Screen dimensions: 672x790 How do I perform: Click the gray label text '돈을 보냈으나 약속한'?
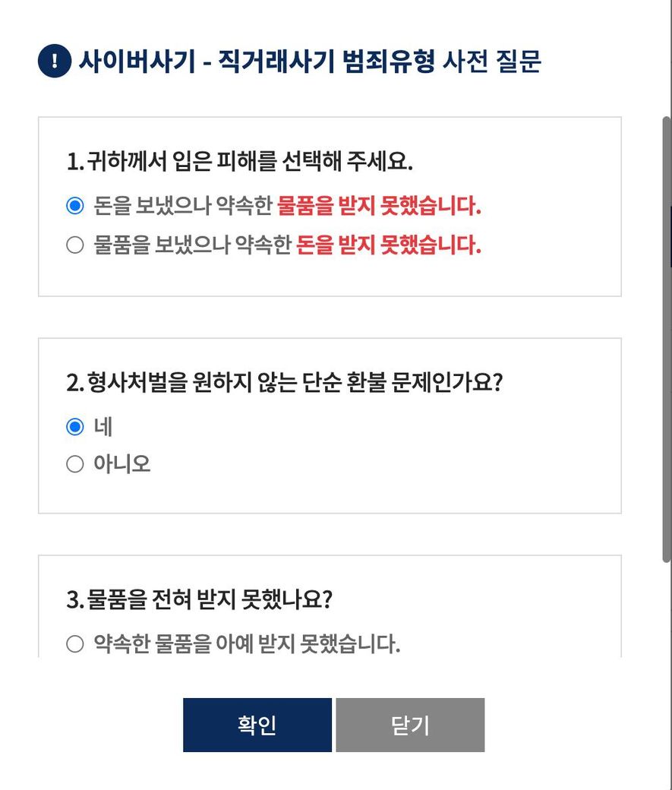tap(182, 206)
